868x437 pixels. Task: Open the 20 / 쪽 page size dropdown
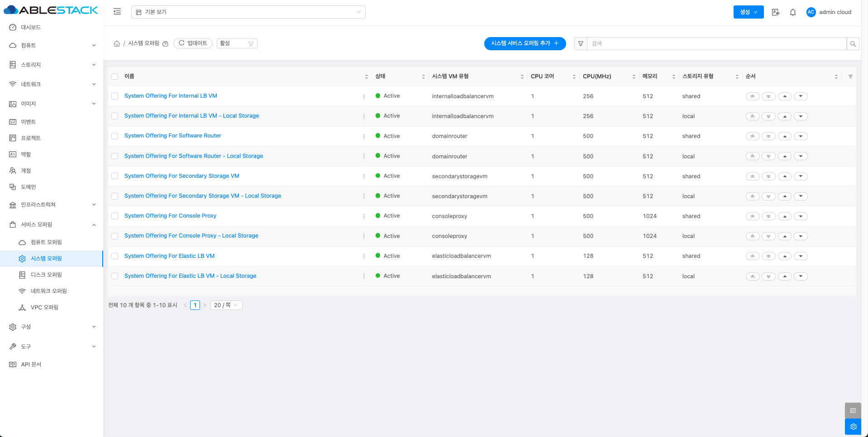[x=226, y=305]
